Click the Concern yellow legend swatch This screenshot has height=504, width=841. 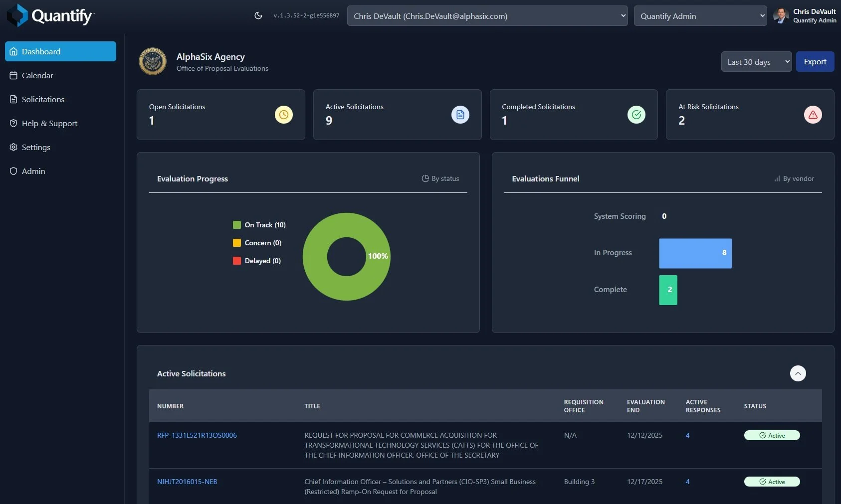(x=237, y=243)
